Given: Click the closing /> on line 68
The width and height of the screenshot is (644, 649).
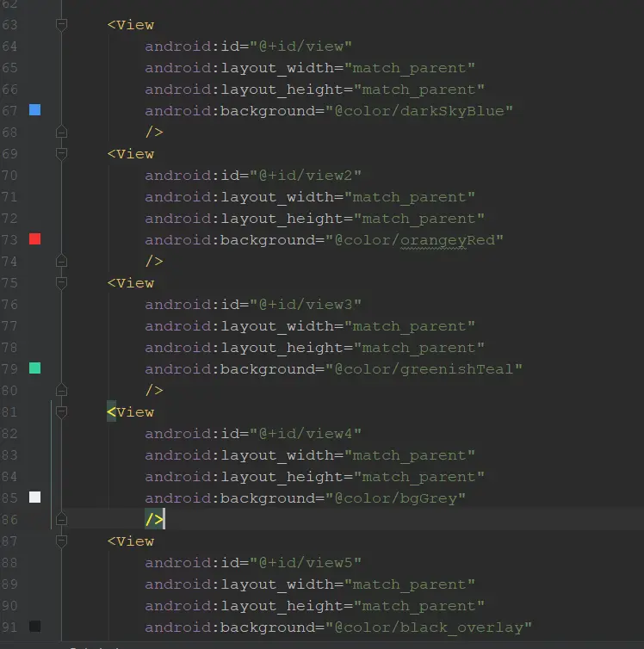Looking at the screenshot, I should [154, 132].
